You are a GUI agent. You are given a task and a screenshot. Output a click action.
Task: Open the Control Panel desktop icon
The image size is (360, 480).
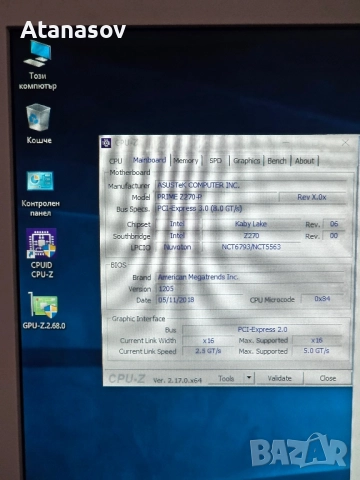point(40,194)
